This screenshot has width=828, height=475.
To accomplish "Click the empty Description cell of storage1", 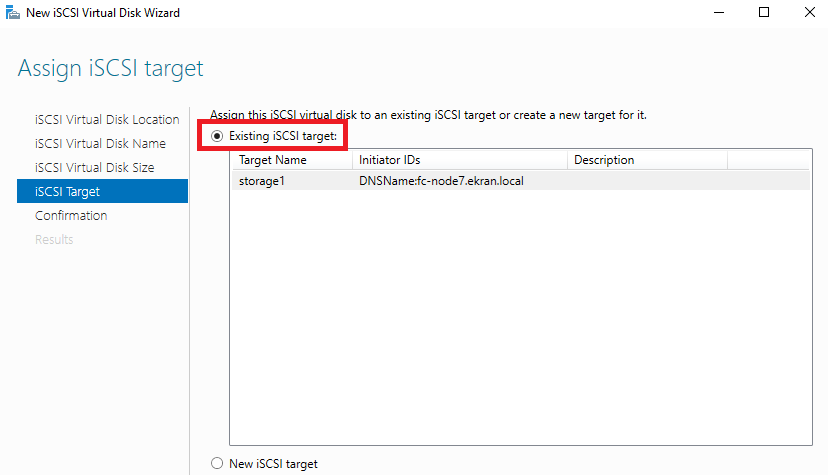I will point(646,181).
